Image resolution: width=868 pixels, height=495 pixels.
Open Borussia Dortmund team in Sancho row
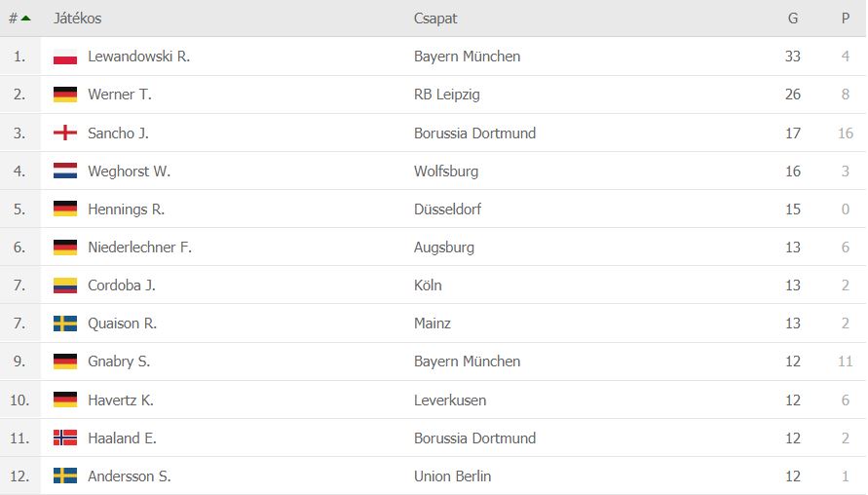click(475, 133)
